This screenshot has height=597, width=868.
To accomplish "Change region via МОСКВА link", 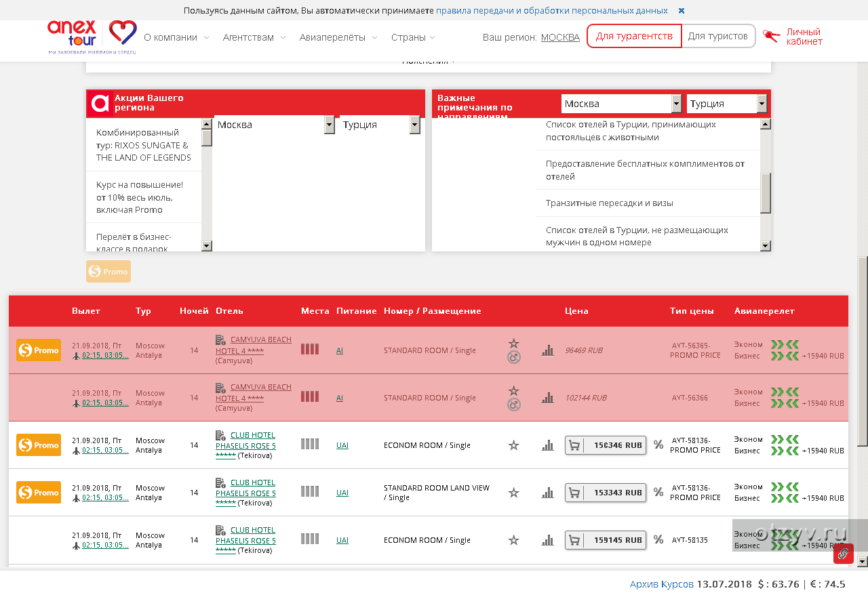I will [560, 37].
